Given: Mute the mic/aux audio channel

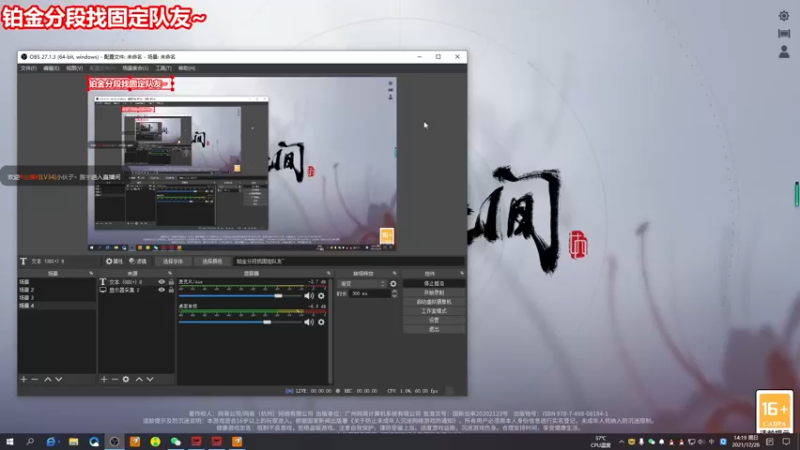Looking at the screenshot, I should coord(309,296).
